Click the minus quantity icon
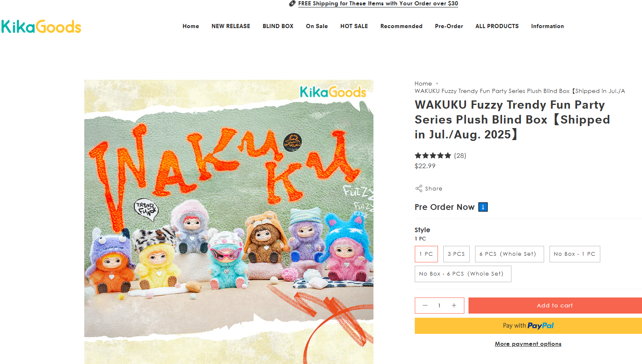The width and height of the screenshot is (642, 364). pos(425,305)
